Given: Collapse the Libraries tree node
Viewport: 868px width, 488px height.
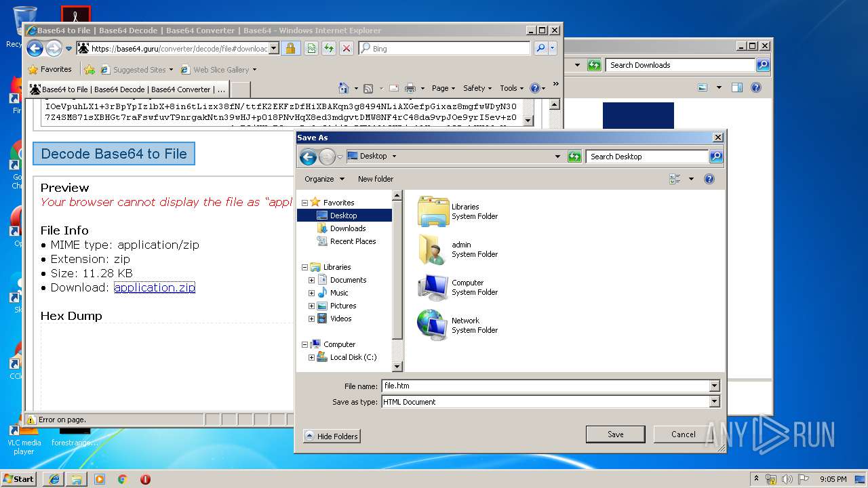Looking at the screenshot, I should click(304, 267).
